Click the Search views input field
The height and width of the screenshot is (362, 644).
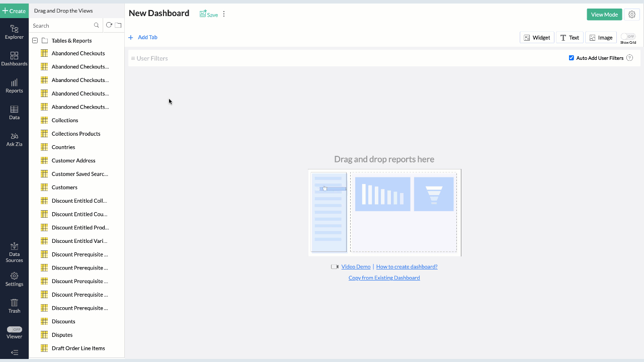click(x=62, y=26)
